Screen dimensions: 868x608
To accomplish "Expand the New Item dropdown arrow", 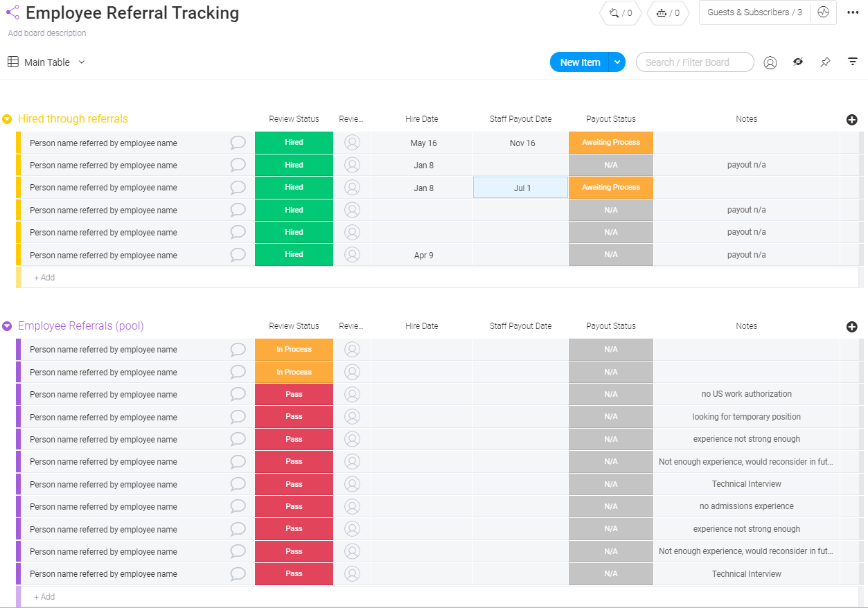I will pyautogui.click(x=617, y=62).
